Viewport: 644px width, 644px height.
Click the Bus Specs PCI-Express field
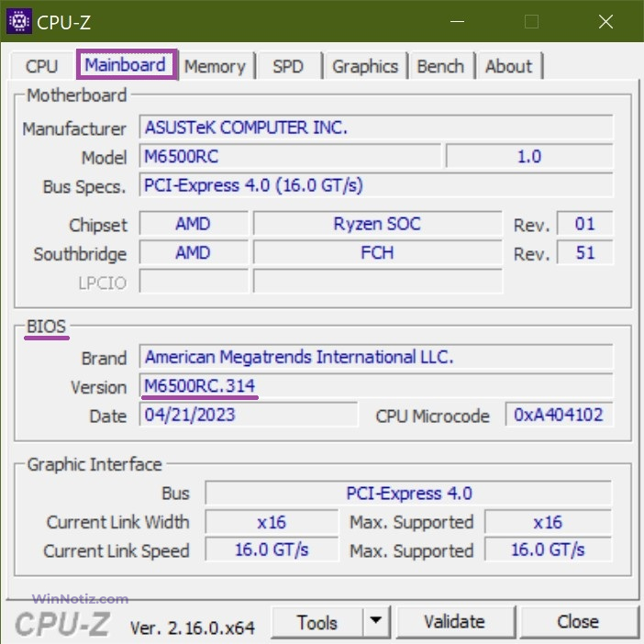click(375, 185)
